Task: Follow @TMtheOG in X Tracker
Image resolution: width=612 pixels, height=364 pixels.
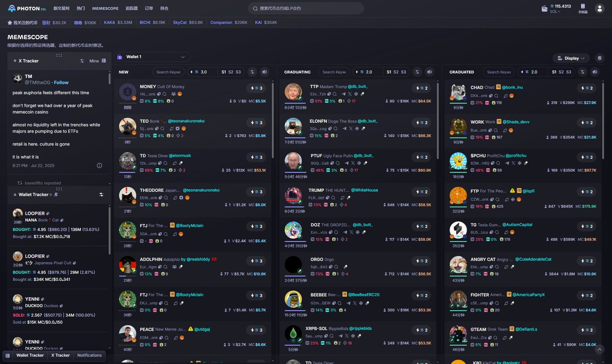Action: [x=61, y=83]
